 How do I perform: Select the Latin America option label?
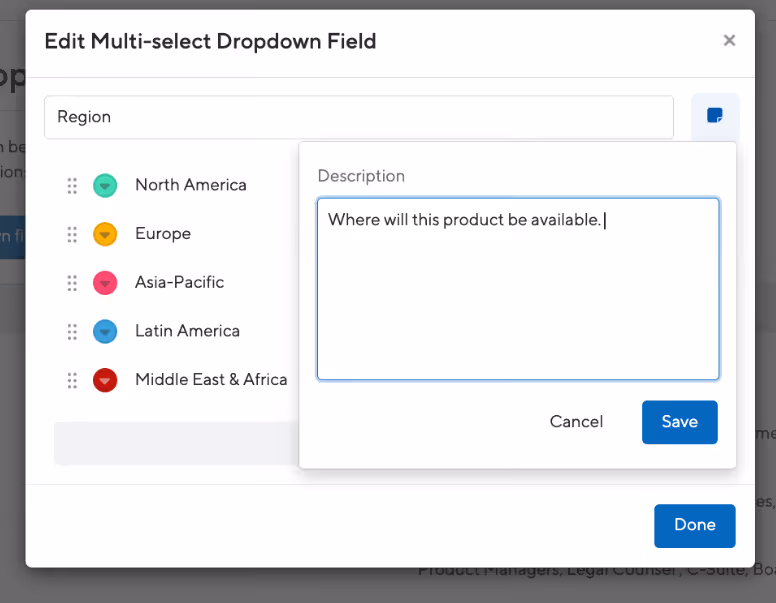(x=187, y=330)
